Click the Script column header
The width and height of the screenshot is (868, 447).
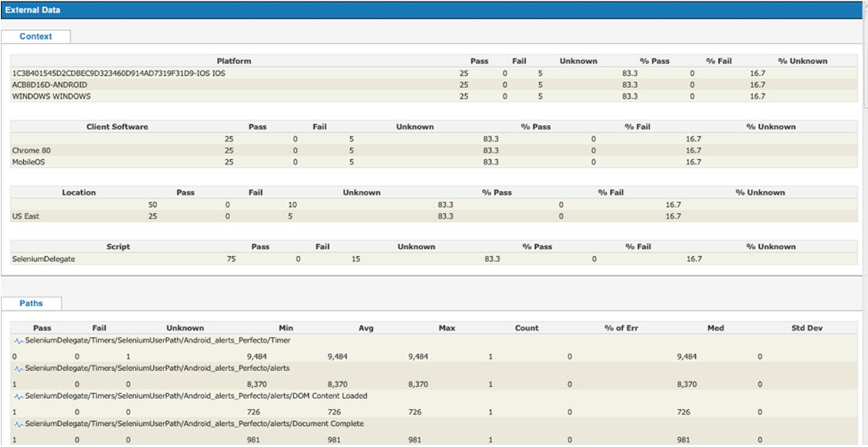(x=118, y=247)
